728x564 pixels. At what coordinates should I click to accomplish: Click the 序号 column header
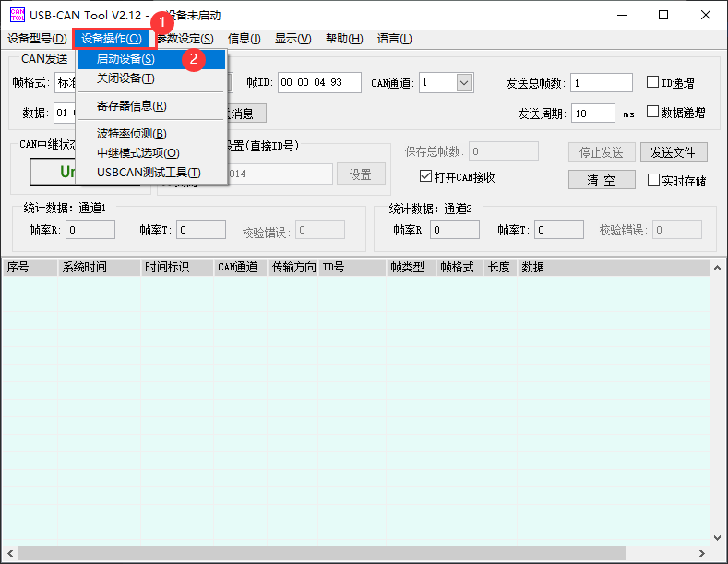(30, 267)
